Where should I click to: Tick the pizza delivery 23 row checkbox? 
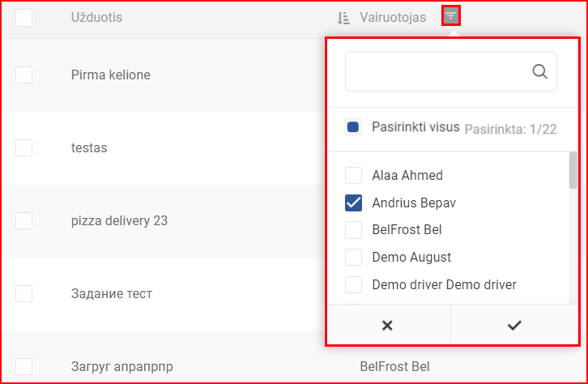click(x=23, y=220)
